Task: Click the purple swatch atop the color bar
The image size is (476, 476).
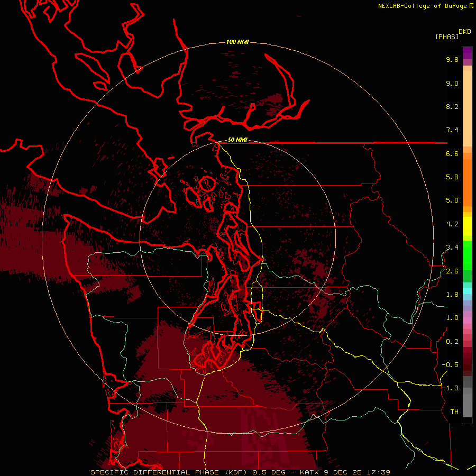Action: pyautogui.click(x=467, y=53)
